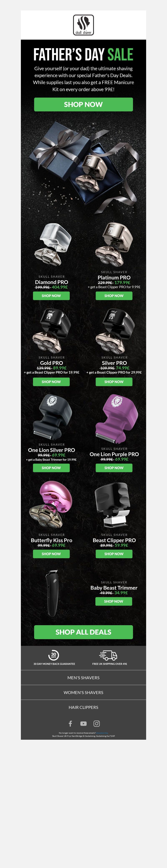Shop now for Gold PRO
167x868 pixels.
coord(51,382)
